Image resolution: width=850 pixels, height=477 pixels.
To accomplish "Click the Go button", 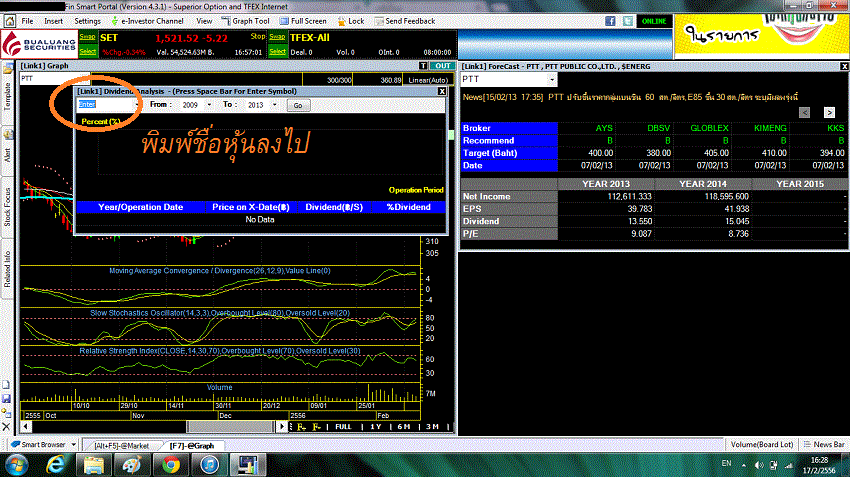I will [298, 105].
